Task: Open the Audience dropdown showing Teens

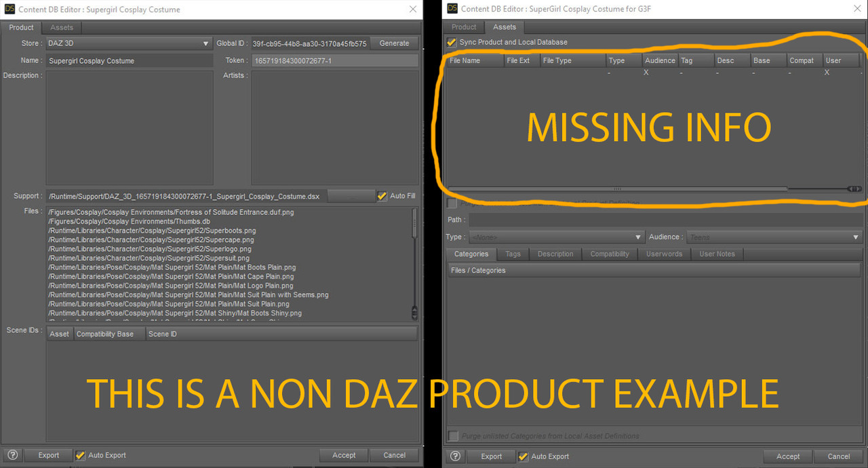Action: pyautogui.click(x=774, y=237)
